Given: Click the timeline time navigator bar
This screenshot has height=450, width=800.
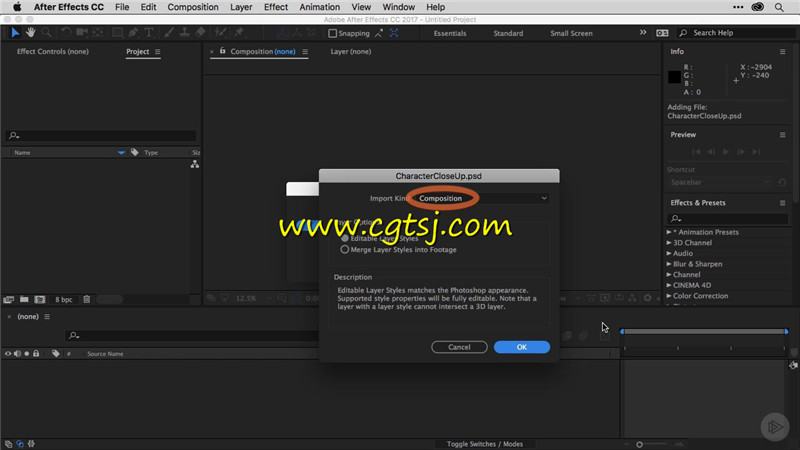Looking at the screenshot, I should [x=704, y=332].
